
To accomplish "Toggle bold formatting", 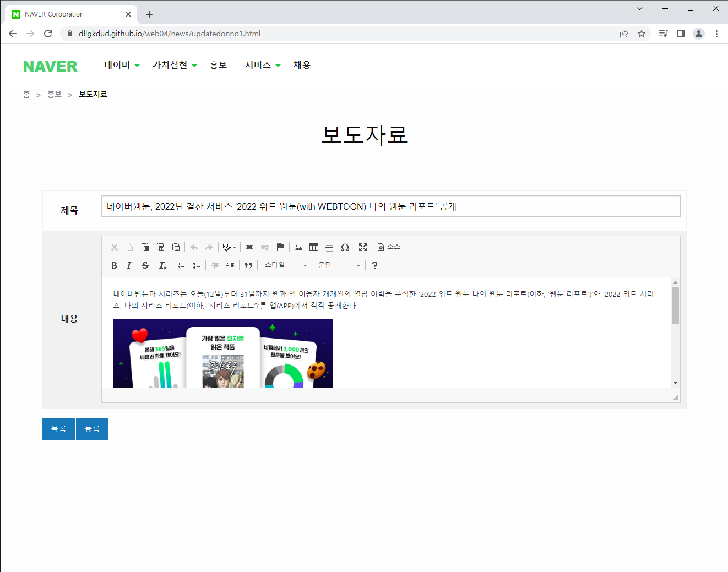I will [114, 265].
